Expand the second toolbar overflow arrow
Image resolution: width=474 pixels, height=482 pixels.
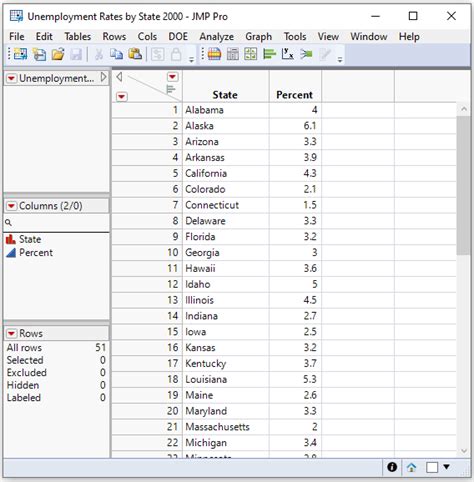coord(340,60)
